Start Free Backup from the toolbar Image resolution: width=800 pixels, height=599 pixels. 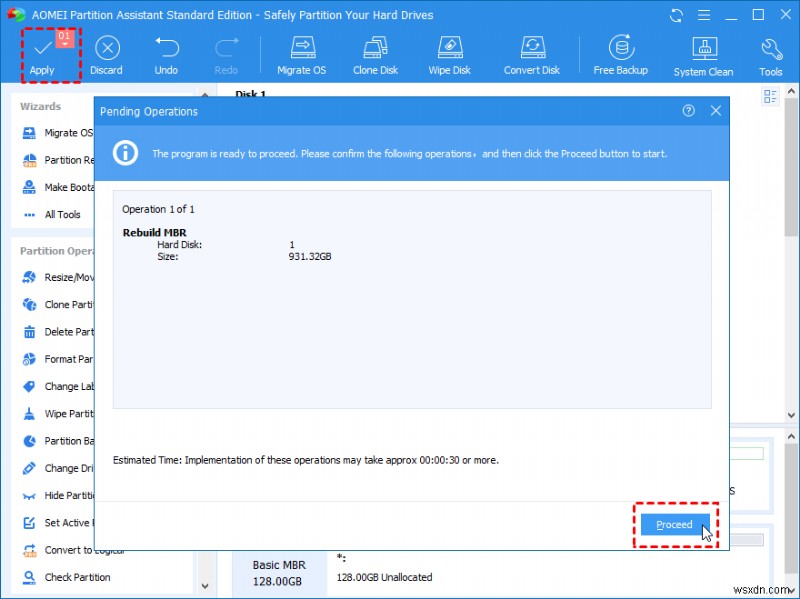click(621, 53)
